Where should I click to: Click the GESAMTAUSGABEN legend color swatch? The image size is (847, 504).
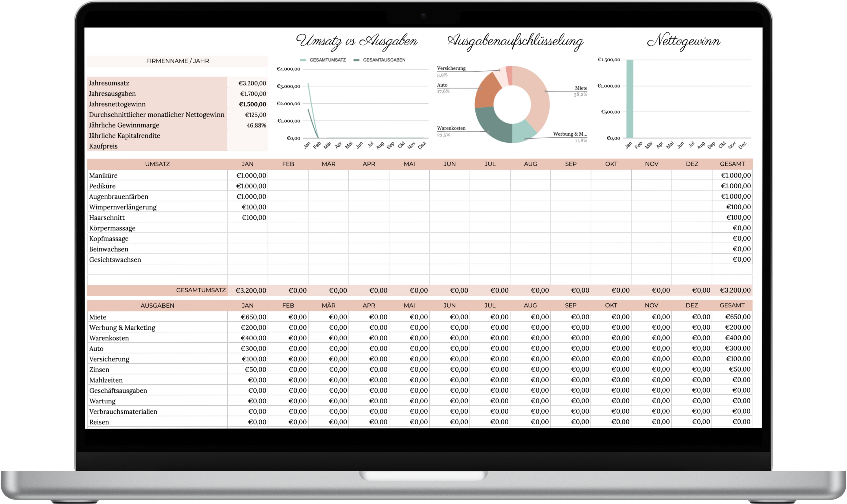(356, 60)
